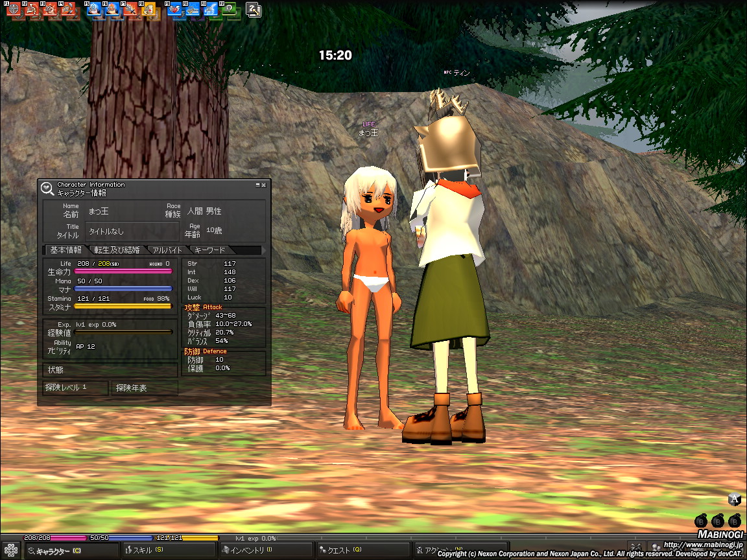
Task: Click the pink Life bar in Character Information
Action: [123, 272]
